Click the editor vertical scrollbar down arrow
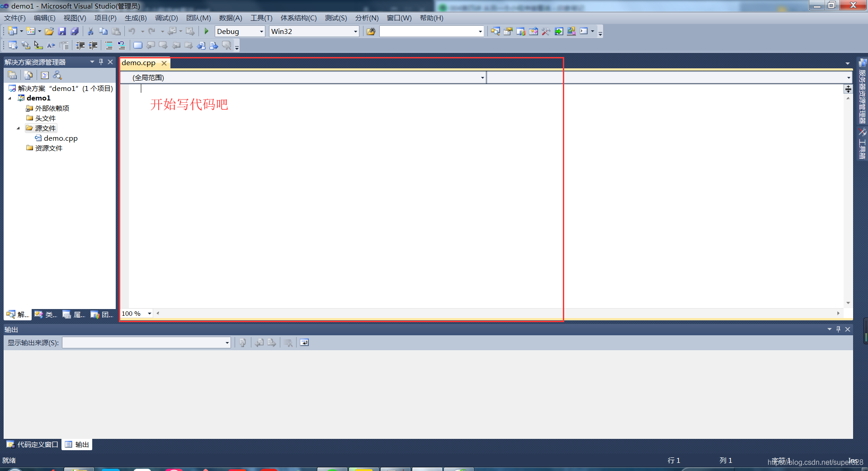Image resolution: width=868 pixels, height=471 pixels. click(x=848, y=303)
